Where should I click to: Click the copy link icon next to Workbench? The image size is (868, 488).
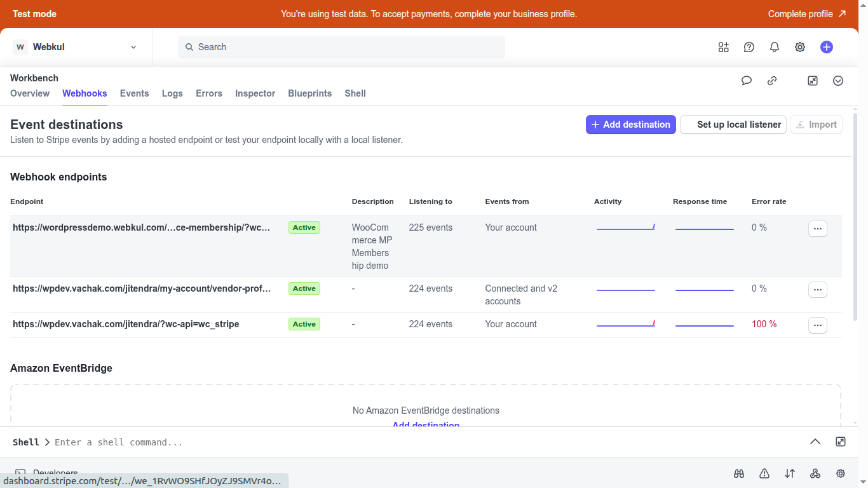[x=772, y=81]
